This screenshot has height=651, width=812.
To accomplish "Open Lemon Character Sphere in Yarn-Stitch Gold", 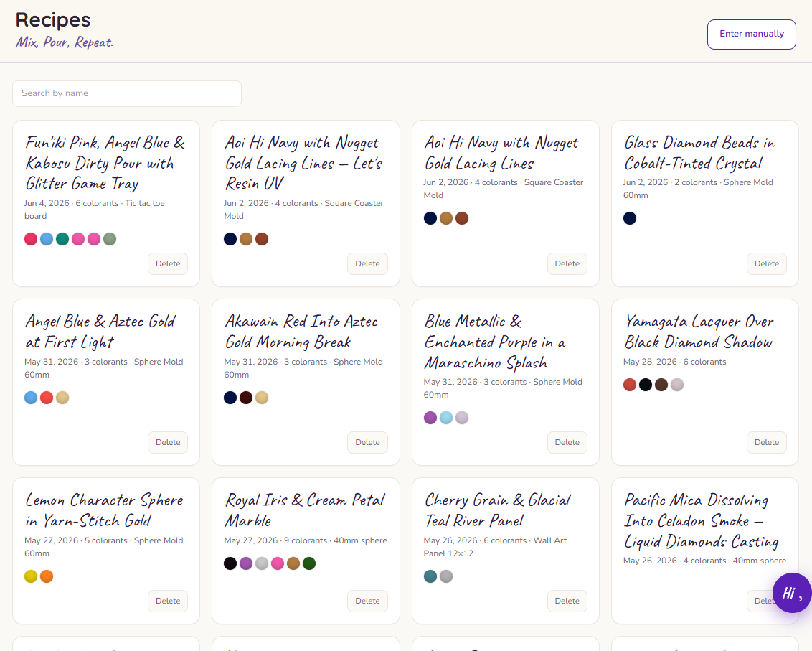I will (105, 510).
